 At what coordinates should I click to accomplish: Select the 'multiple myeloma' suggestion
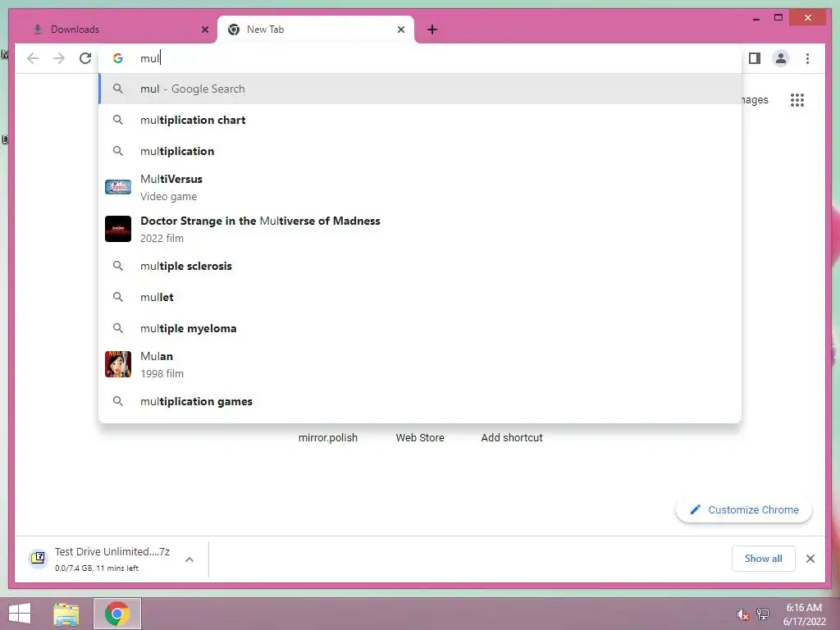click(421, 328)
